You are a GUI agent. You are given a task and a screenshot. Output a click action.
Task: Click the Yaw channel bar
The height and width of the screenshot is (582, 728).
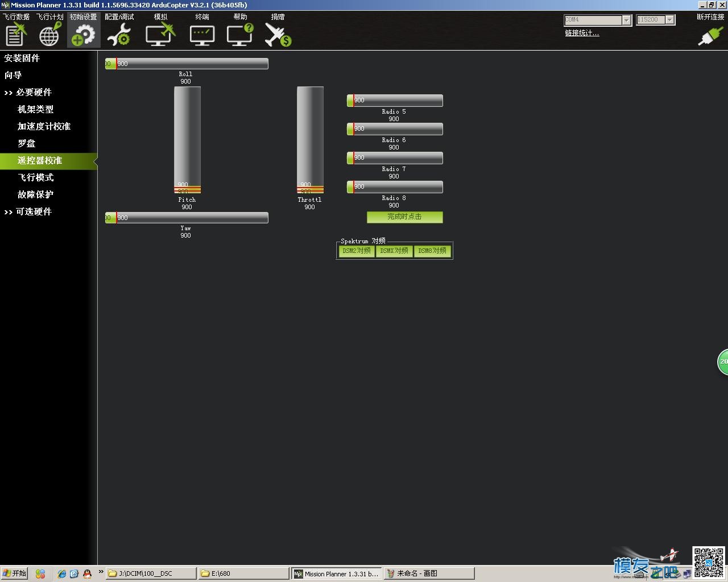187,218
